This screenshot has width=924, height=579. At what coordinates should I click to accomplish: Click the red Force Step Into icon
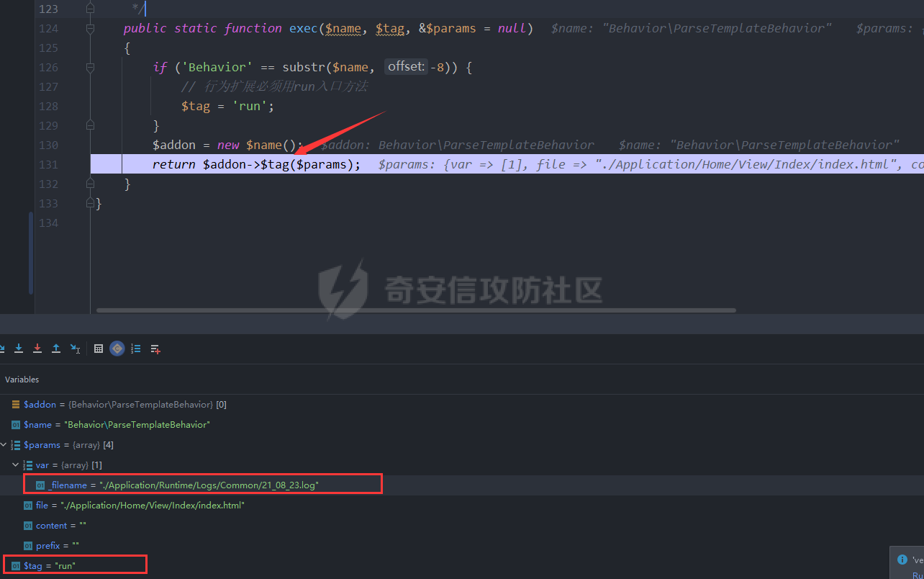37,349
